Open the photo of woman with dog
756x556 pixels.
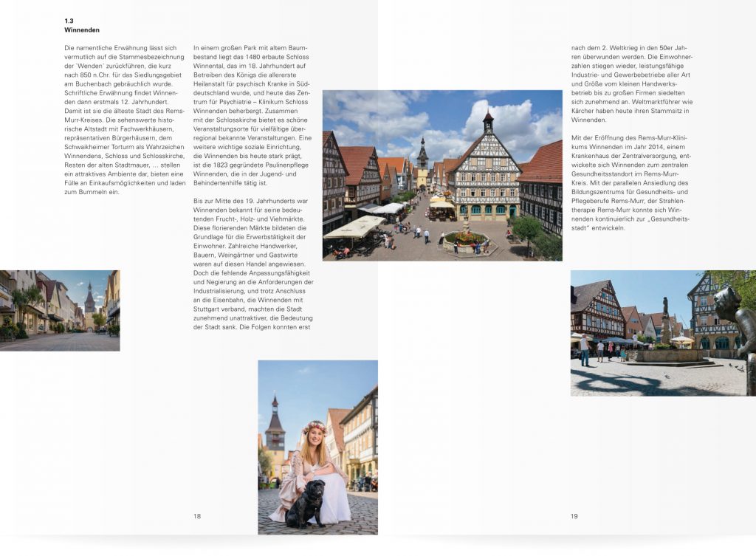click(317, 447)
